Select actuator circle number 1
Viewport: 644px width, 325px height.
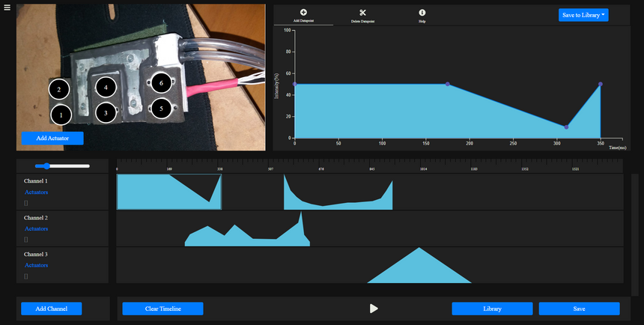click(x=61, y=115)
